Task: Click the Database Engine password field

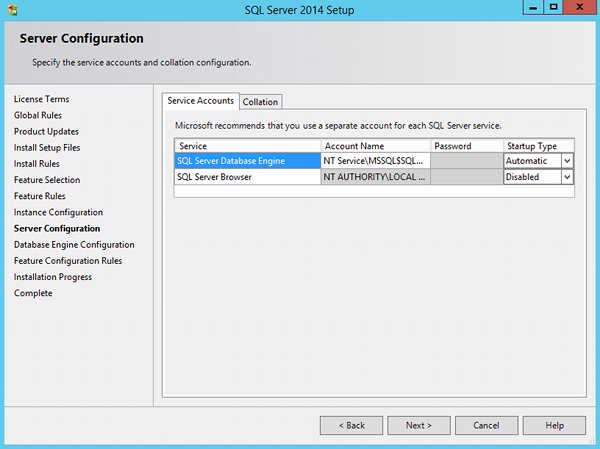Action: coord(466,161)
